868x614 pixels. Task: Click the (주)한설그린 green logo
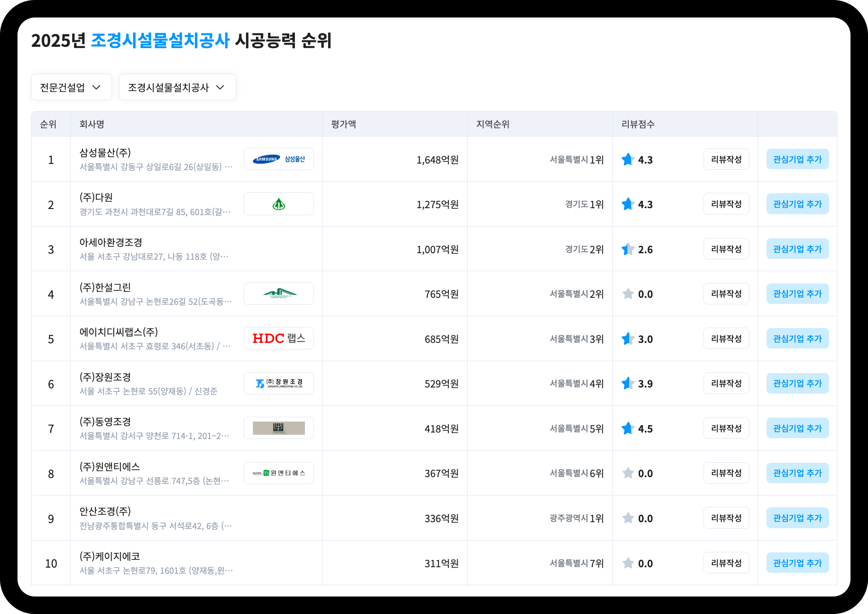(x=279, y=293)
